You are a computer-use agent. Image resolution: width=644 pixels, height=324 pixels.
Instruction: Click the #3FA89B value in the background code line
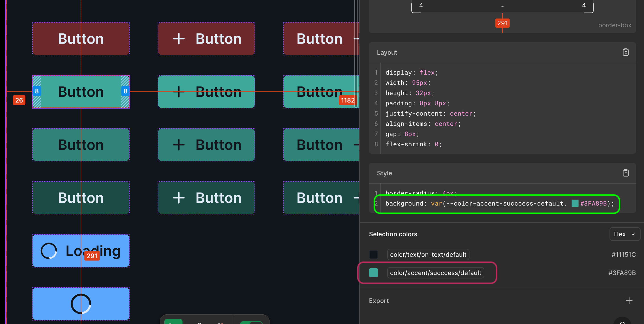click(594, 203)
